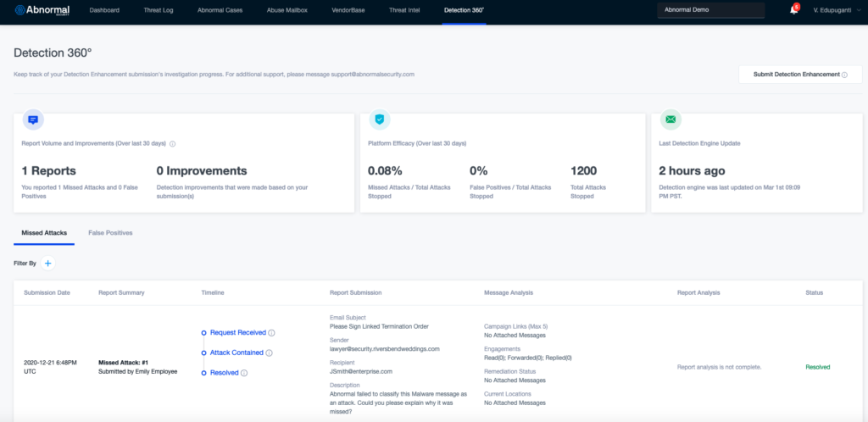
Task: Click the blue message icon on Report Volume card
Action: (x=33, y=119)
